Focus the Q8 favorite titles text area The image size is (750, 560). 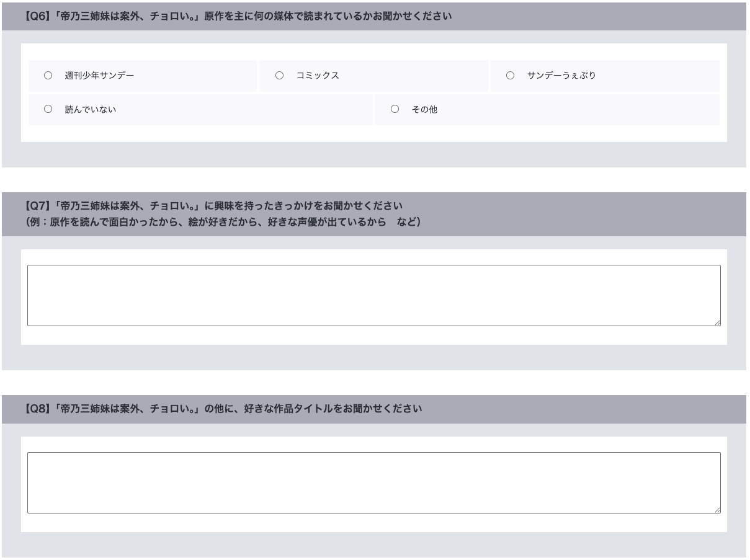click(374, 483)
